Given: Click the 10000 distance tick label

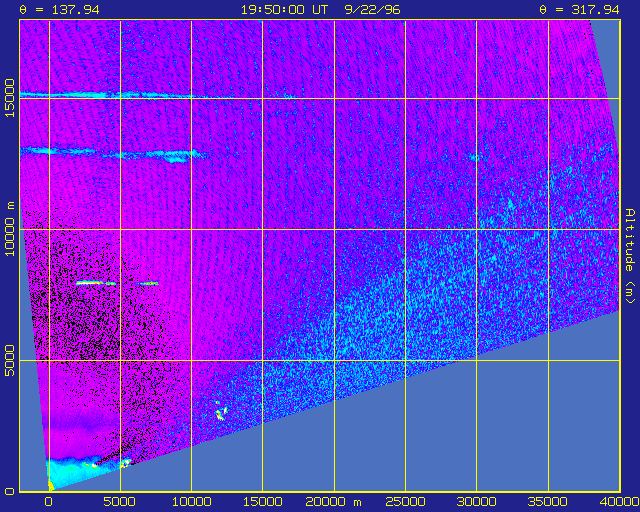Looking at the screenshot, I should click(x=191, y=502).
